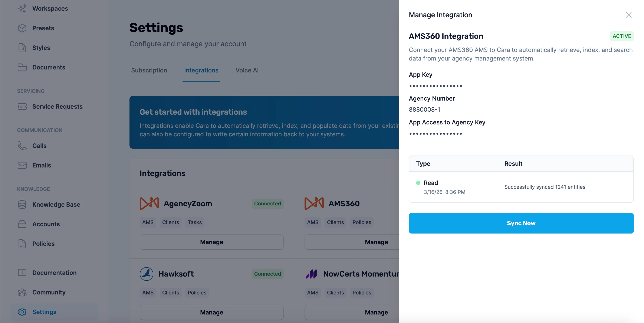Click 'Successfully synced 1241 entities' text
This screenshot has height=323, width=644.
545,187
